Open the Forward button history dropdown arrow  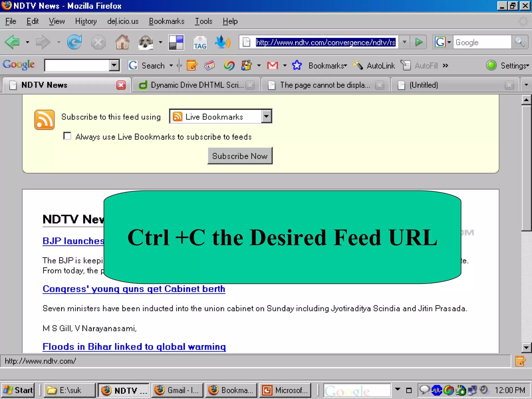coord(59,42)
